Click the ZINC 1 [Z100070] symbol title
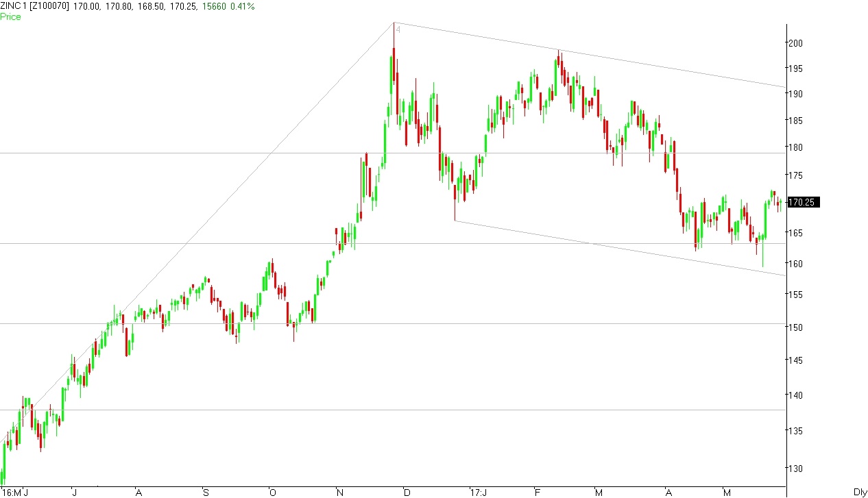Screen dimensions: 868x498 (x=34, y=6)
